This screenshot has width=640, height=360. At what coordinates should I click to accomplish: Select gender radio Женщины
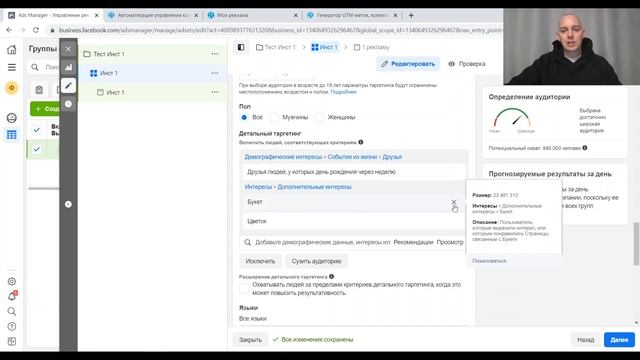click(x=320, y=118)
